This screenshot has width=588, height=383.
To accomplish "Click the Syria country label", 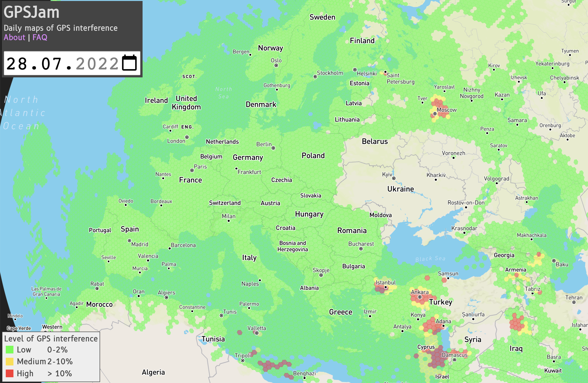I will (473, 340).
